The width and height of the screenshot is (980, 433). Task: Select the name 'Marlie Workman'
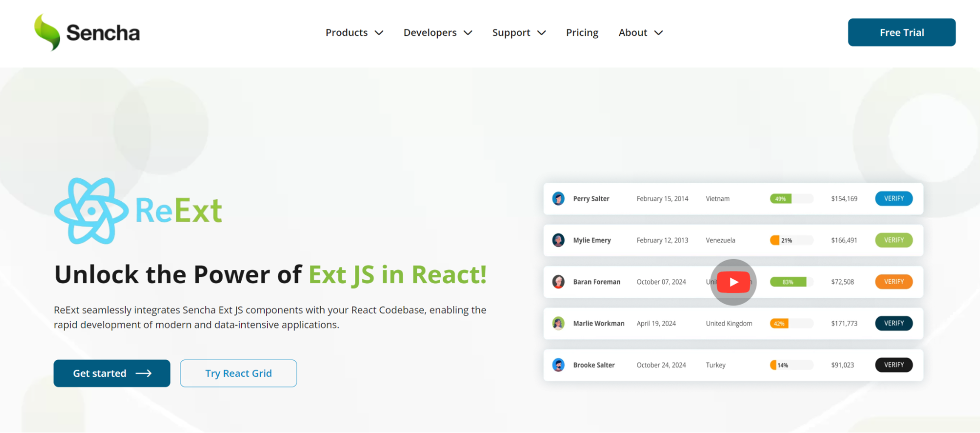click(599, 324)
